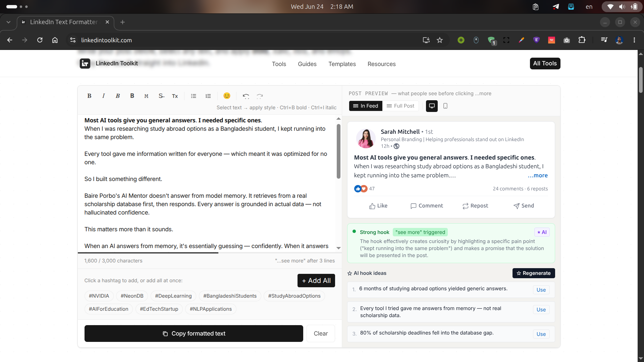This screenshot has height=362, width=644.
Task: Add the #AIForEducation hashtag
Action: [x=108, y=309]
